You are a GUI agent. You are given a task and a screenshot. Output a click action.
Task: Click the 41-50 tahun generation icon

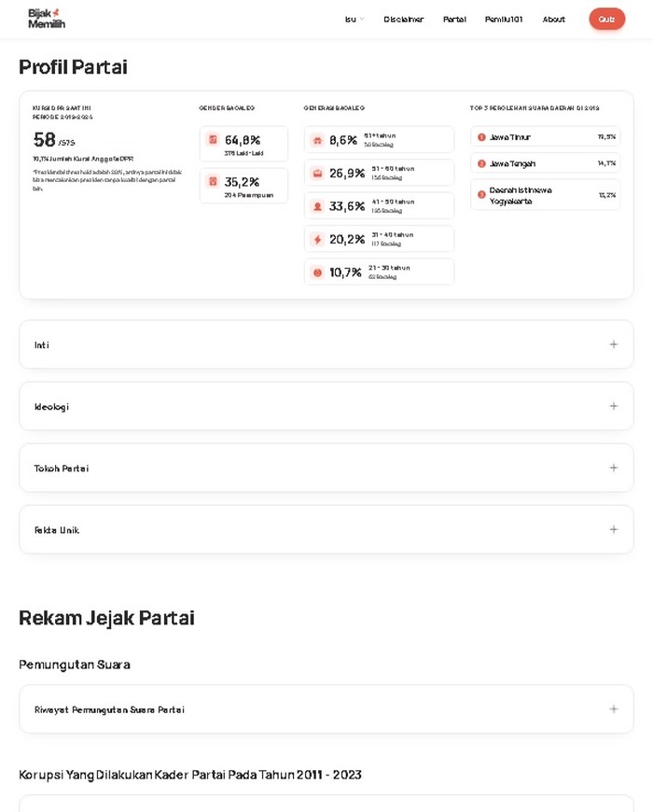[317, 206]
